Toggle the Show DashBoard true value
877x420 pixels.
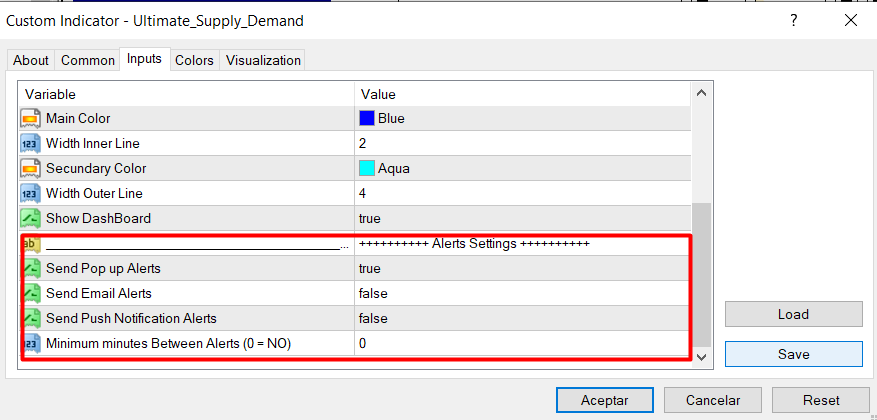pyautogui.click(x=522, y=219)
